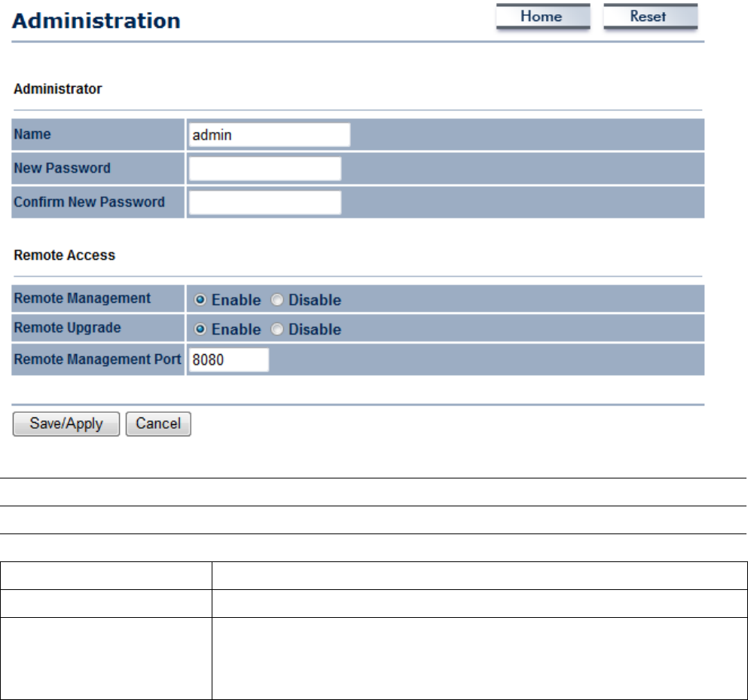The height and width of the screenshot is (700, 748).
Task: Click the Administration page heading
Action: coord(96,21)
